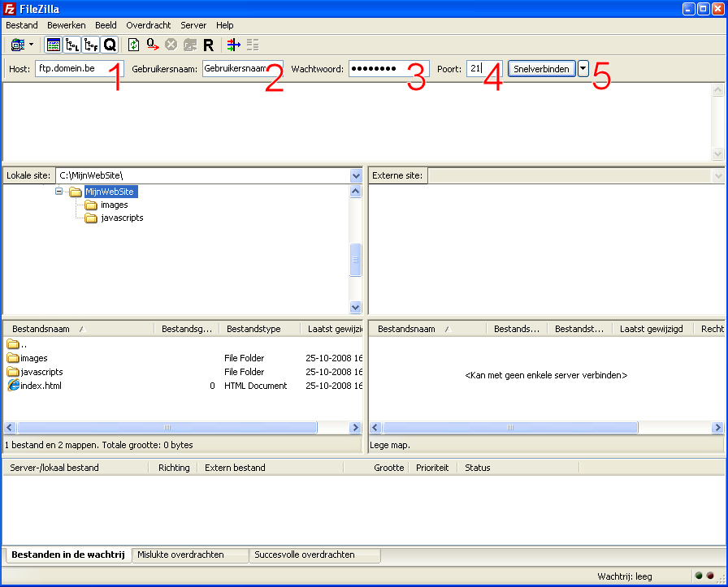Click the Poort input field

pyautogui.click(x=484, y=69)
